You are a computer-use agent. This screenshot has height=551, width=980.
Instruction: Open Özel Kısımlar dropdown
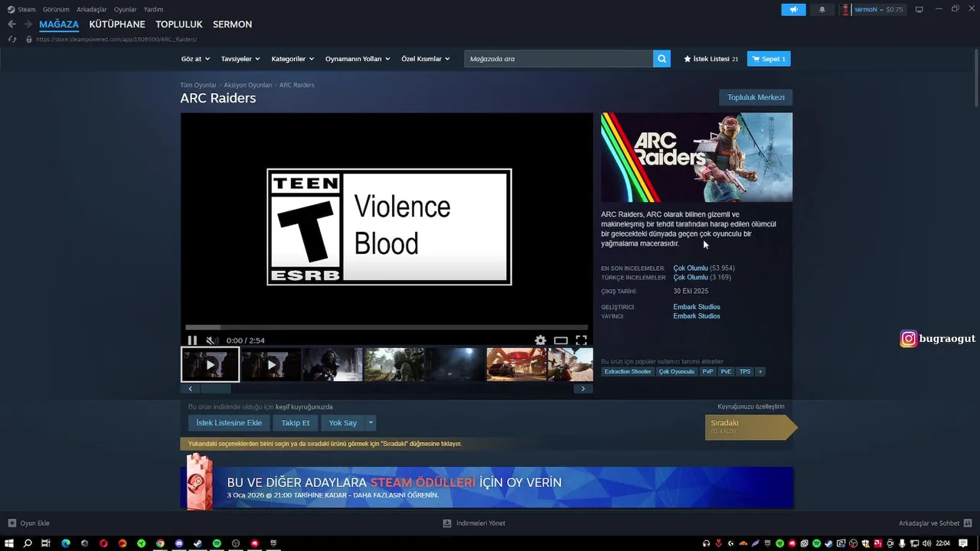[x=426, y=59]
